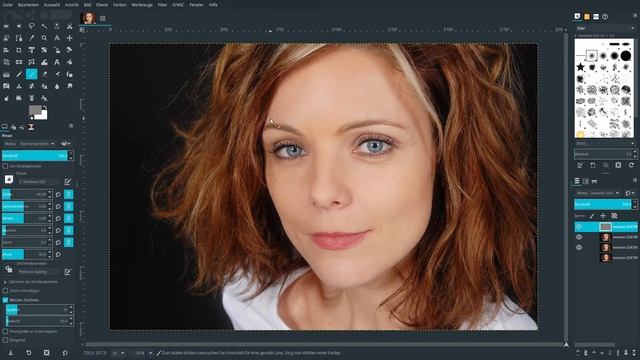Screen dimensions: 640x360
Task: Lock pixels of the selected layer
Action: click(x=592, y=216)
